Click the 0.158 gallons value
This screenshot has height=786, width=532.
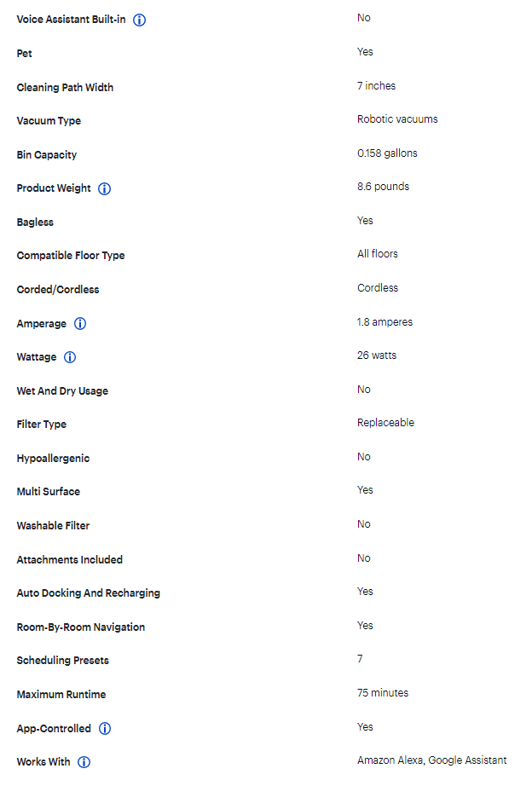(x=387, y=153)
